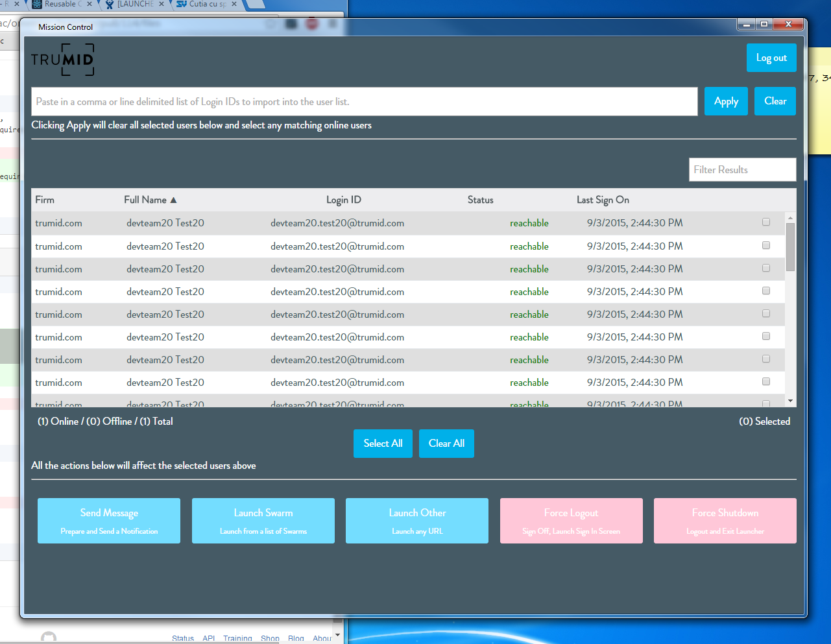This screenshot has width=831, height=644.
Task: Click the user list scrollbar up arrow
Action: (790, 217)
